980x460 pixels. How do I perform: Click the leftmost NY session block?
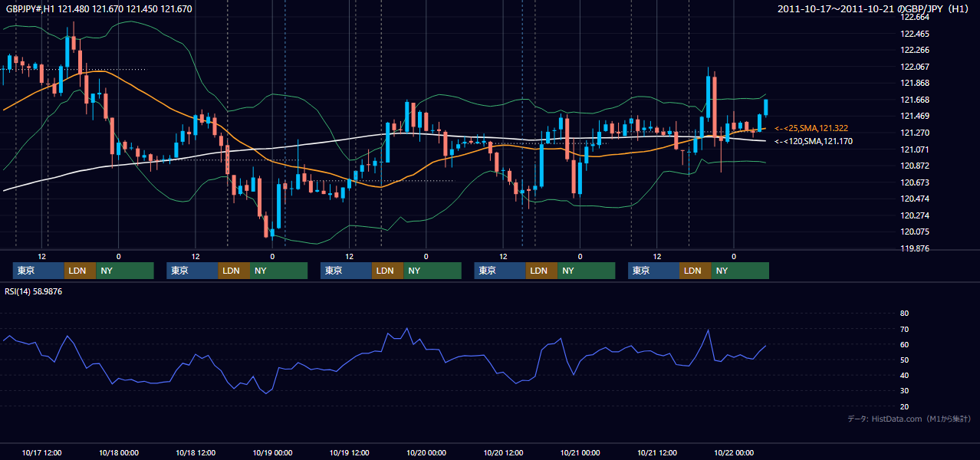tap(125, 271)
